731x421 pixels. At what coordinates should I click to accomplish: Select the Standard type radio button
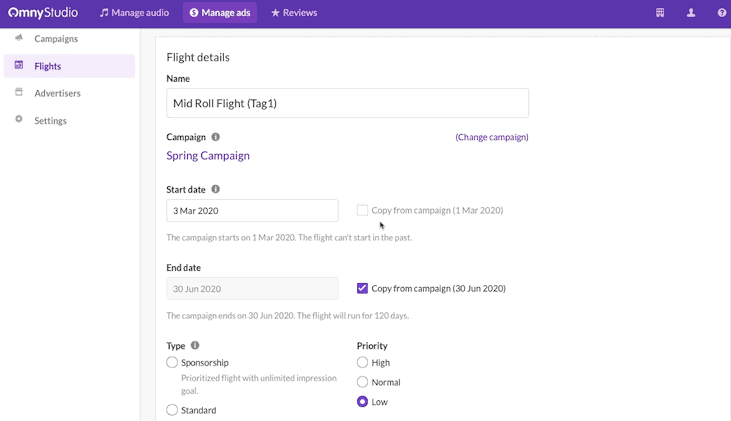pyautogui.click(x=173, y=410)
